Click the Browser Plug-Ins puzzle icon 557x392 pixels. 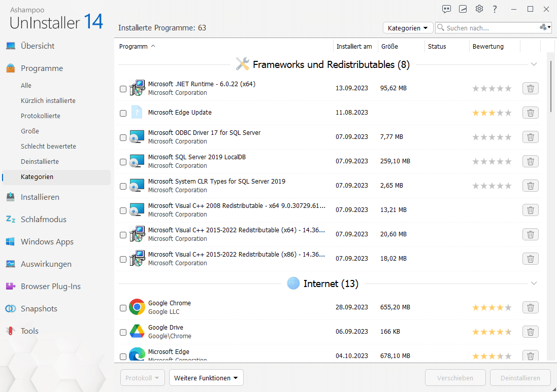tap(11, 286)
